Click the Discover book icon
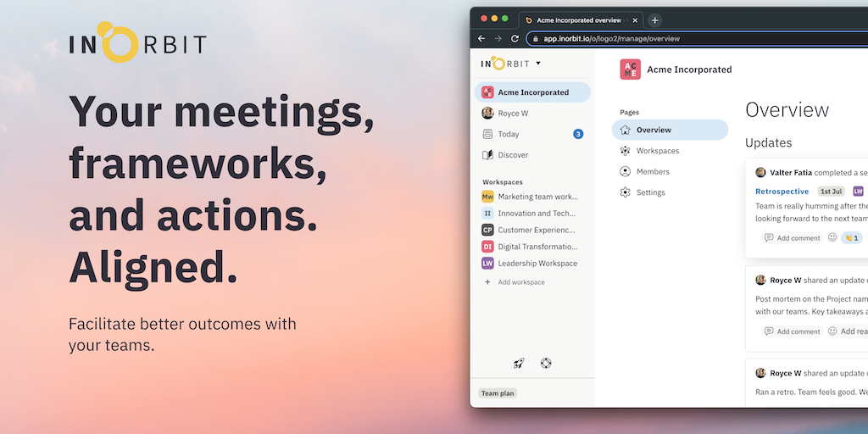Image resolution: width=868 pixels, height=434 pixels. point(487,155)
